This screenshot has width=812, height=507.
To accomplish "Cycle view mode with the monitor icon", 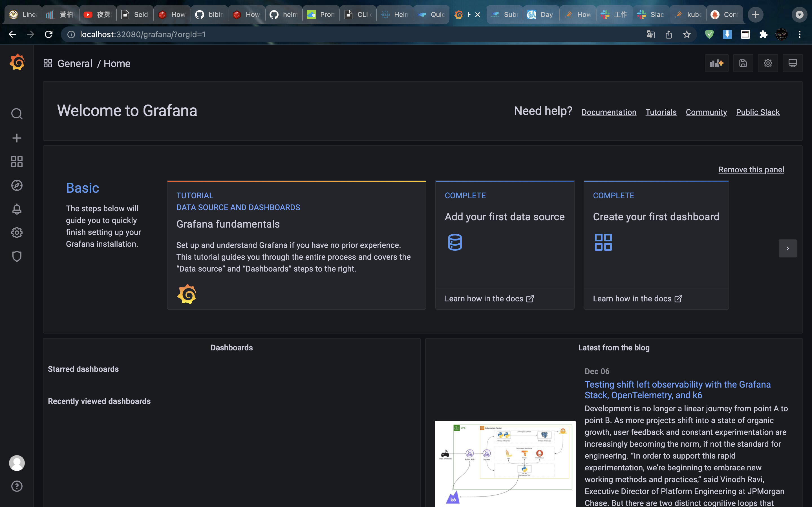I will (793, 63).
